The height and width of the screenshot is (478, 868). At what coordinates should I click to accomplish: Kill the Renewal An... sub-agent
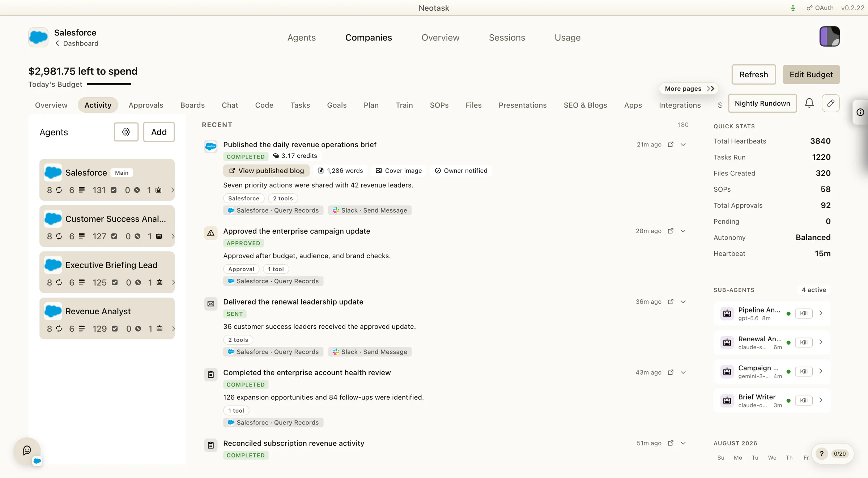(x=804, y=342)
